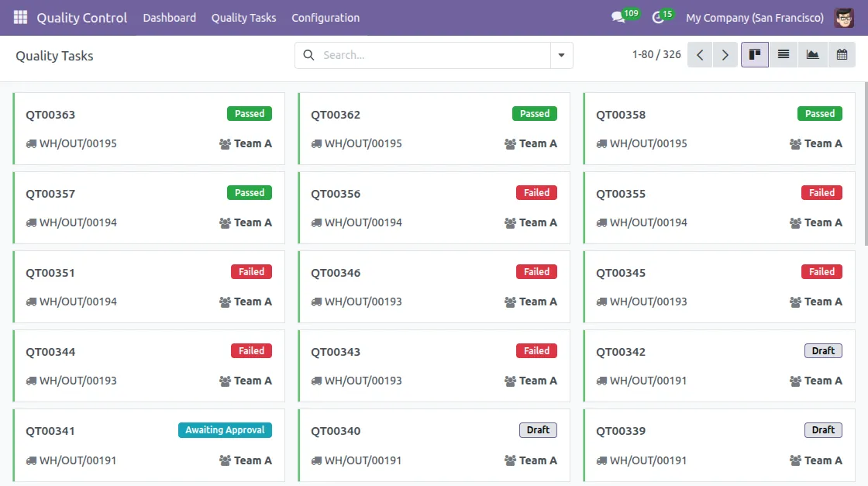Viewport: 868px width, 486px height.
Task: Open the apps grid menu icon
Action: [x=20, y=17]
